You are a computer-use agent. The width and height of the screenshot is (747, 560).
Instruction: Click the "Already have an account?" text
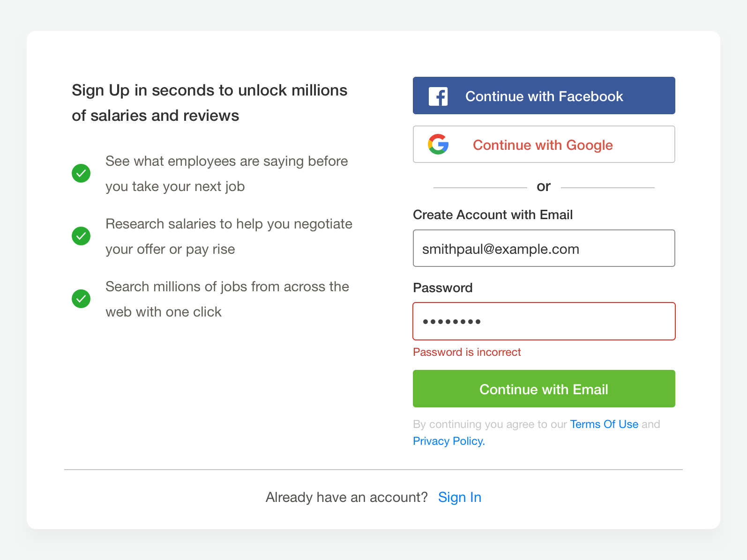346,497
